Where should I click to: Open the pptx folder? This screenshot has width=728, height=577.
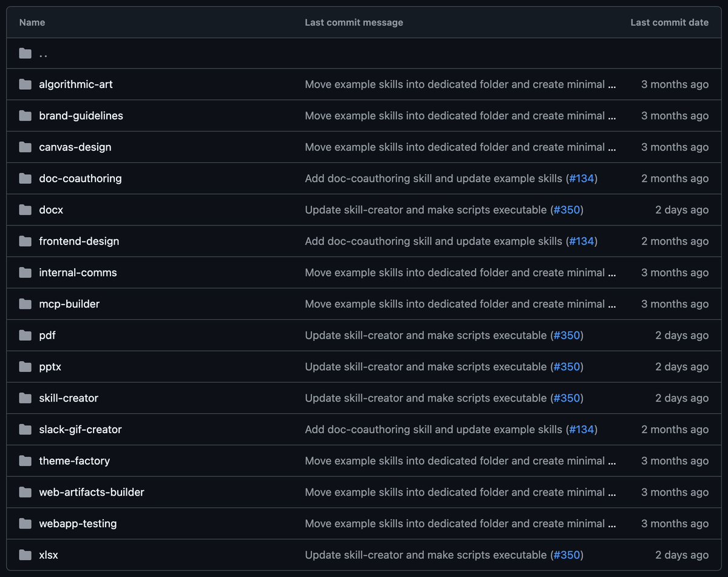[50, 367]
